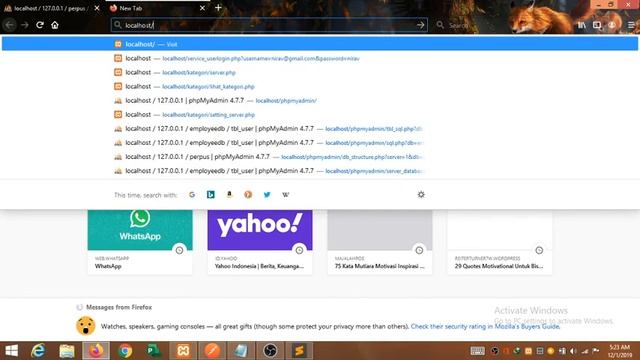Image resolution: width=640 pixels, height=360 pixels.
Task: Open search settings gear icon
Action: point(421,195)
